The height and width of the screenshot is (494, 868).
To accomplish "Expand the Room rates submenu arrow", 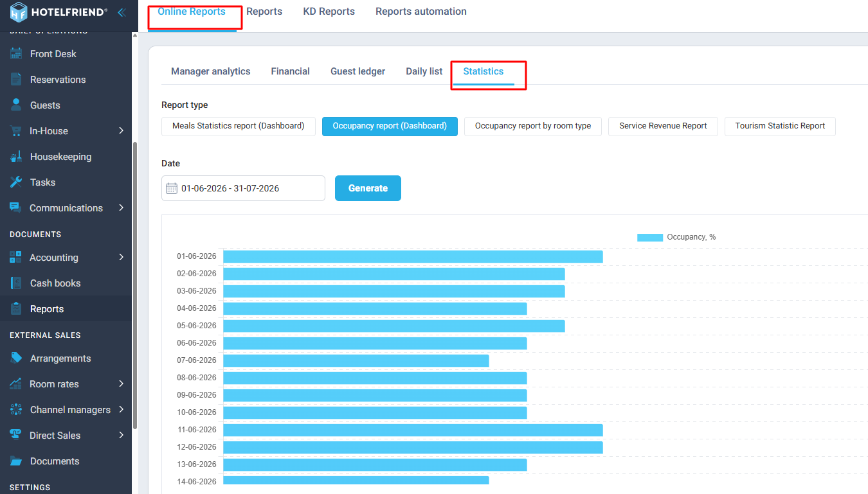I will point(122,384).
